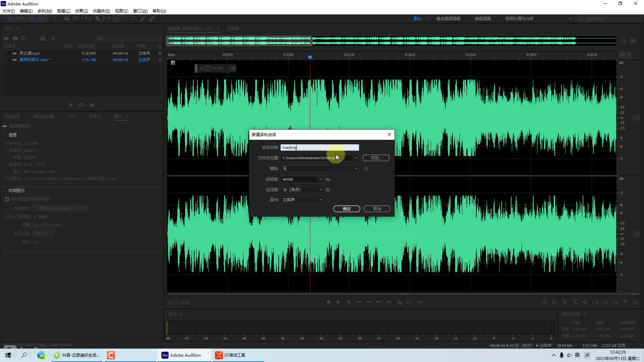Viewport: 644px width, 362px height.
Task: Close the 新建多轨会话 dialog
Action: pyautogui.click(x=389, y=134)
